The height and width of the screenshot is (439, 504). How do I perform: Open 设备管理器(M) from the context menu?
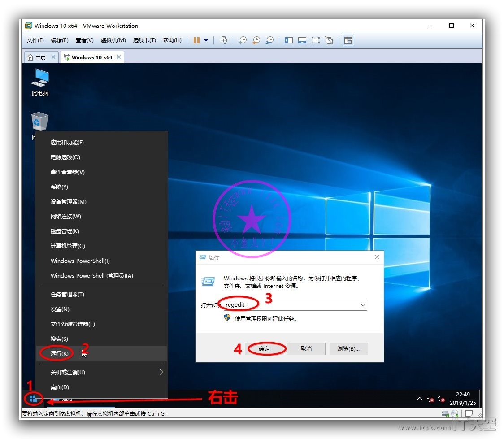click(102, 201)
